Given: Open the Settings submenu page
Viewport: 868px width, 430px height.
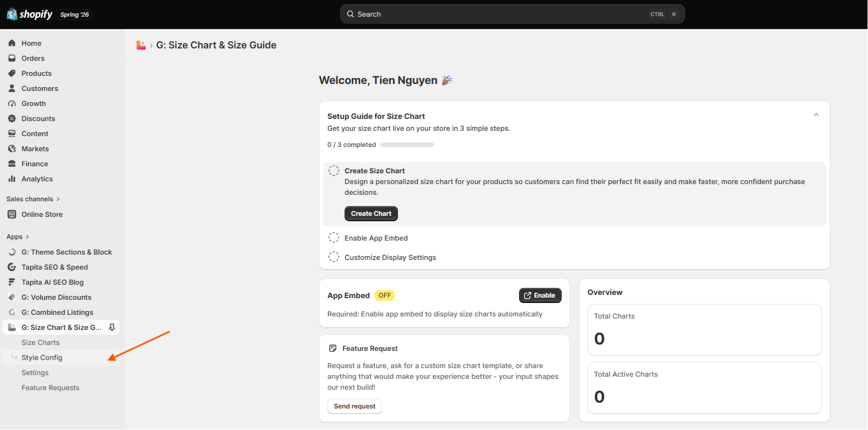Looking at the screenshot, I should pyautogui.click(x=61, y=372).
